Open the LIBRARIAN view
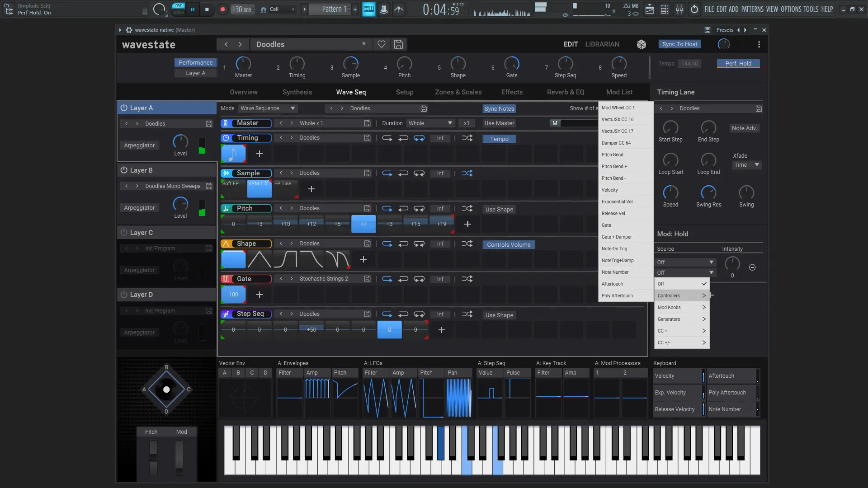 pyautogui.click(x=602, y=44)
